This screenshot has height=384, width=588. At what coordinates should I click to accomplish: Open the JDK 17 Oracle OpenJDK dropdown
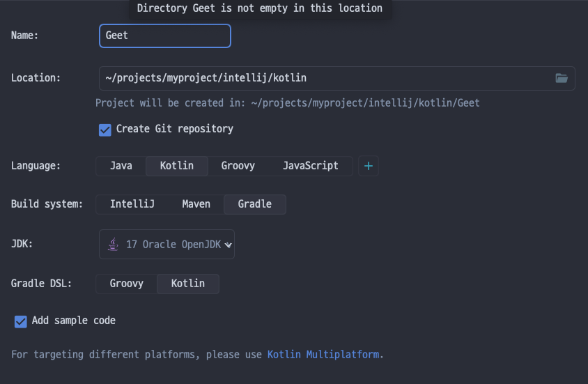tap(167, 244)
